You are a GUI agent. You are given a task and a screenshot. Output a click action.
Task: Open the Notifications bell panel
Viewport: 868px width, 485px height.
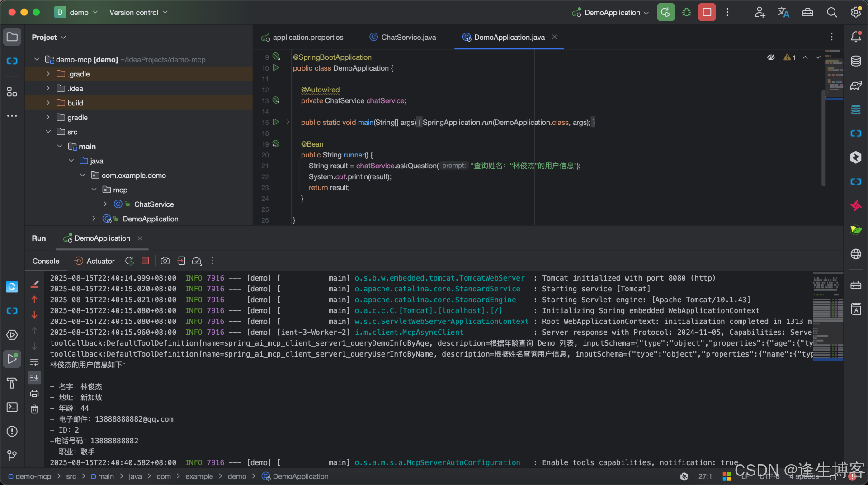pyautogui.click(x=856, y=37)
